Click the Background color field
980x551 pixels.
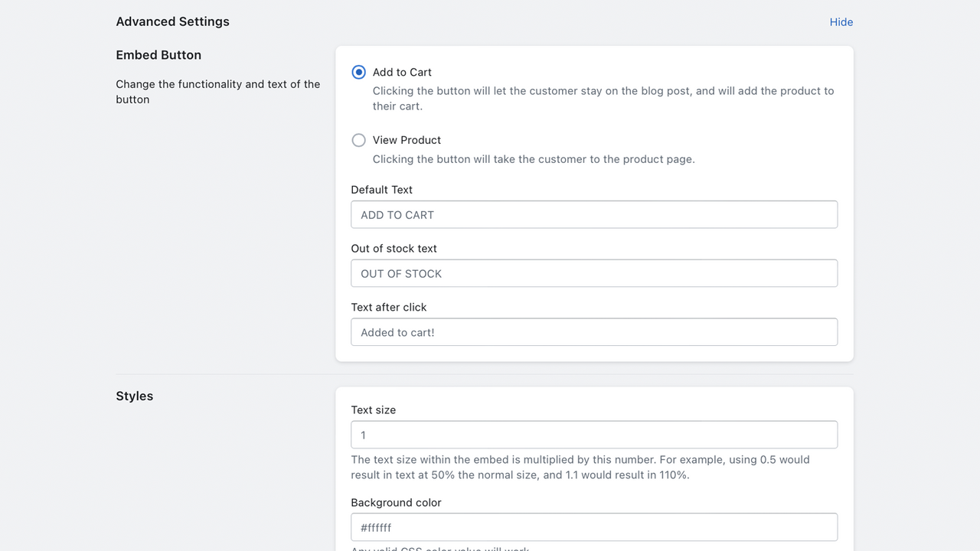pos(594,527)
